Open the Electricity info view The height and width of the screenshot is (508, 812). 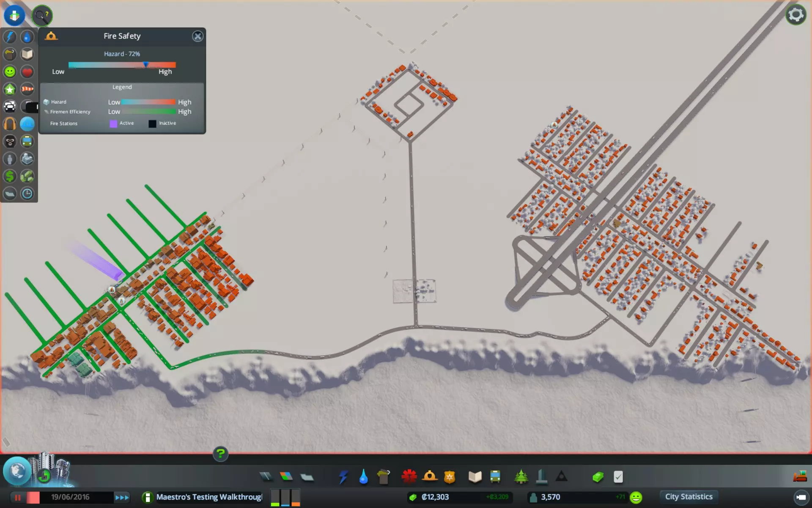10,37
